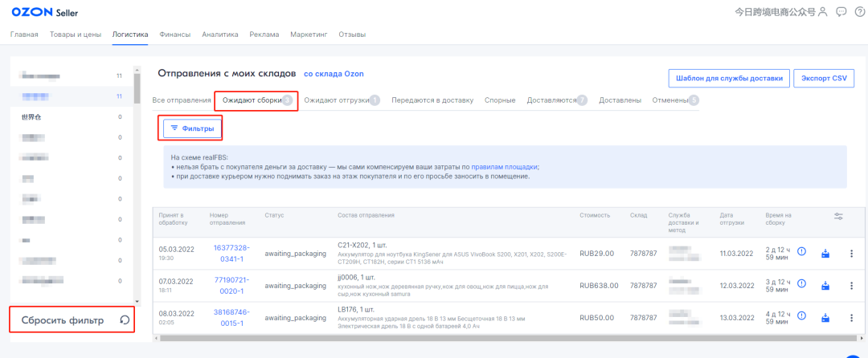Open shipment number 77190721-0020-1

[231, 286]
